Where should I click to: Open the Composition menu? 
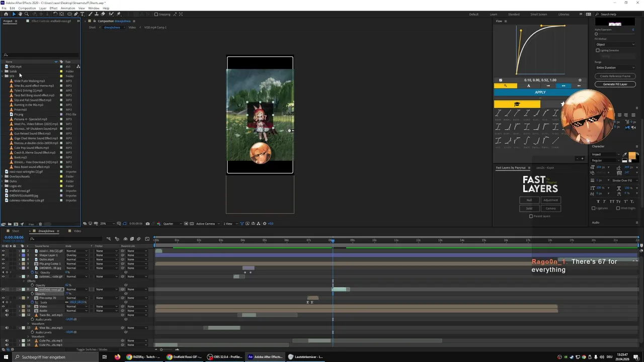[27, 8]
